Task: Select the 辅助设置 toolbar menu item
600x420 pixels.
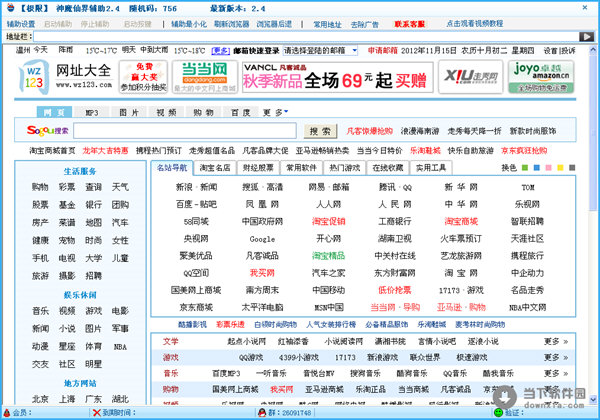Action: click(x=20, y=22)
